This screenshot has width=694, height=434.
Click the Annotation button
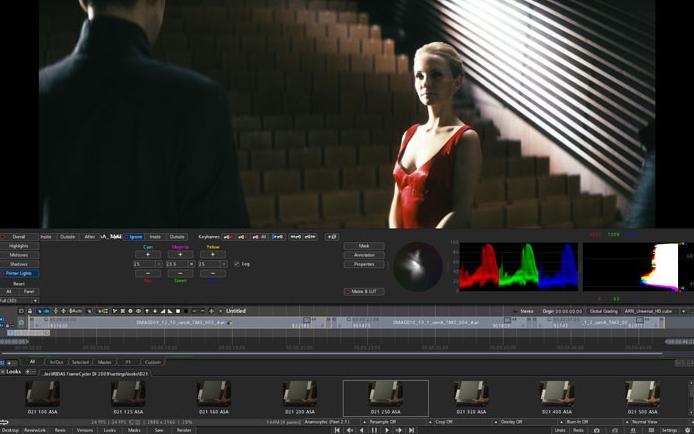pyautogui.click(x=364, y=255)
